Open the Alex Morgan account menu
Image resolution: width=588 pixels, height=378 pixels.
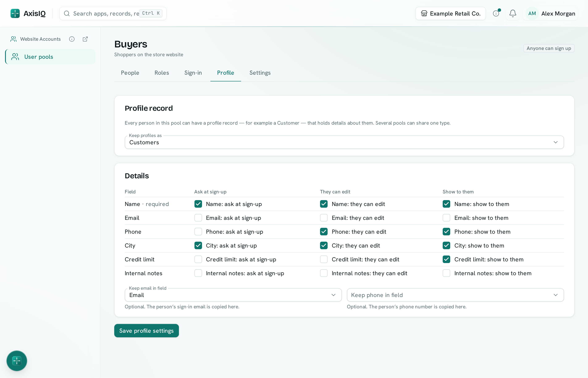point(550,13)
